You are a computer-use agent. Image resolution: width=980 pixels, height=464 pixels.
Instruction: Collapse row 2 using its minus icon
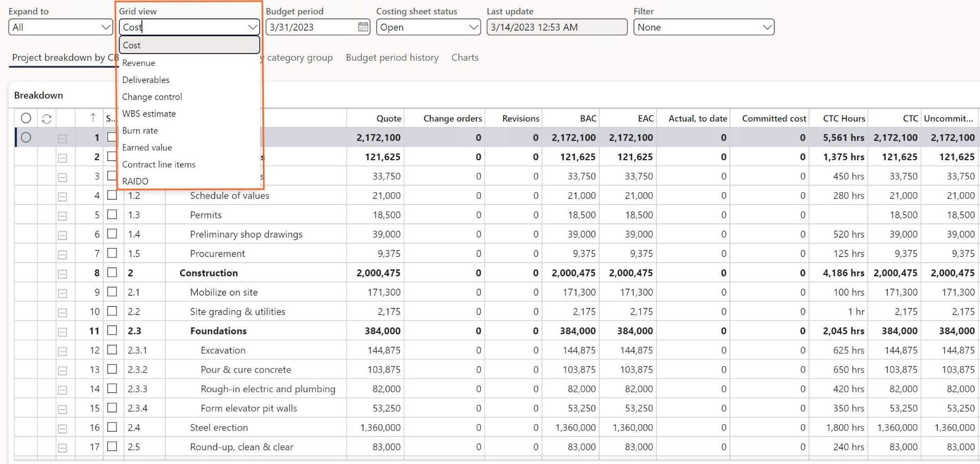62,158
